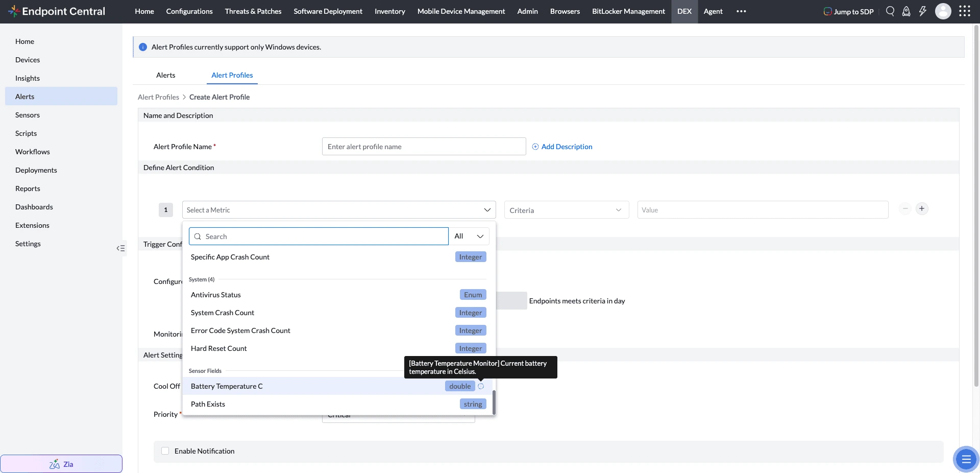Screen dimensions: 980x473
Task: Open Reports in the sidebar
Action: [61, 188]
